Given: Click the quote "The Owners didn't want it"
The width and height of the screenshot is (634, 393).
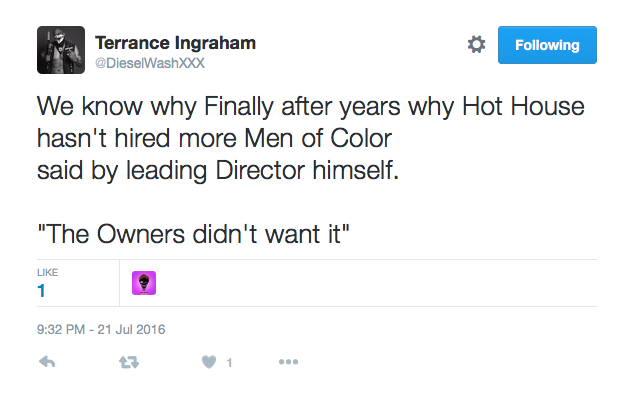Looking at the screenshot, I should tap(193, 234).
